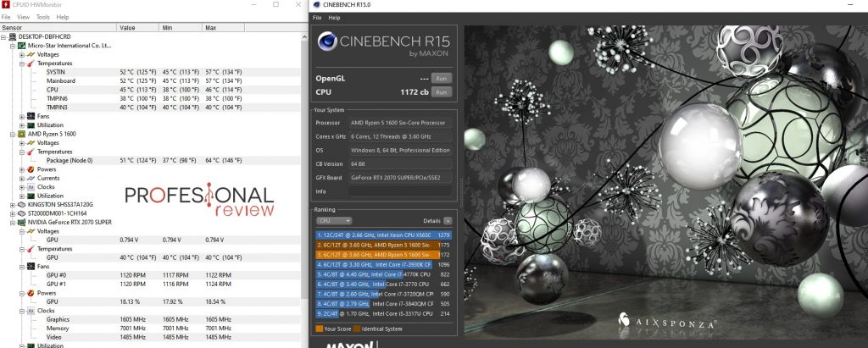Open the File menu in HWMonitor
This screenshot has height=348, width=868.
coord(6,17)
